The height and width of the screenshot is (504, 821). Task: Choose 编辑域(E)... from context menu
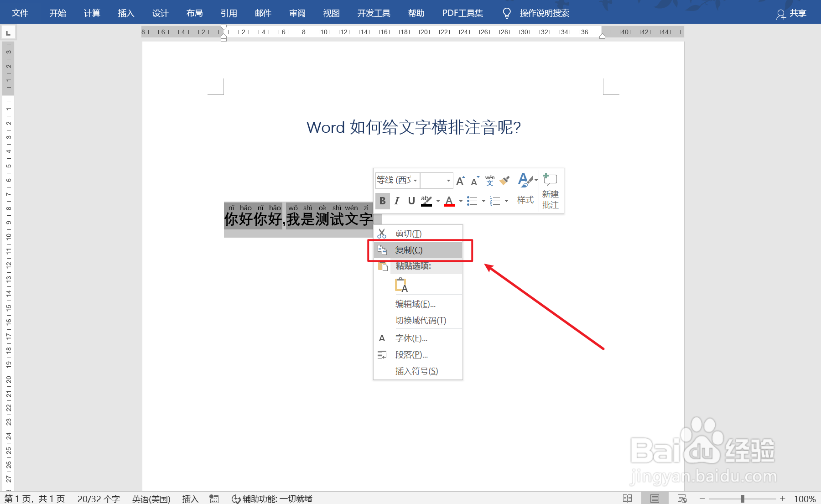coord(418,304)
